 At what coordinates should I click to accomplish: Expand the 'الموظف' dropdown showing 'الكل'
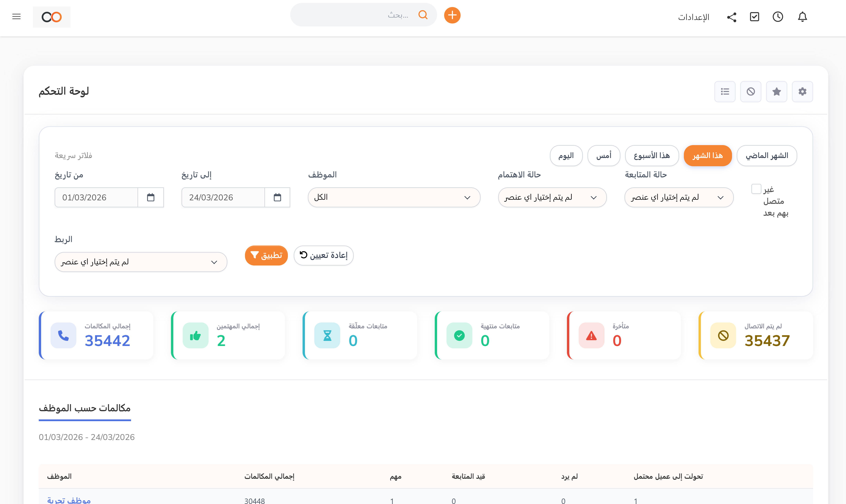(394, 197)
